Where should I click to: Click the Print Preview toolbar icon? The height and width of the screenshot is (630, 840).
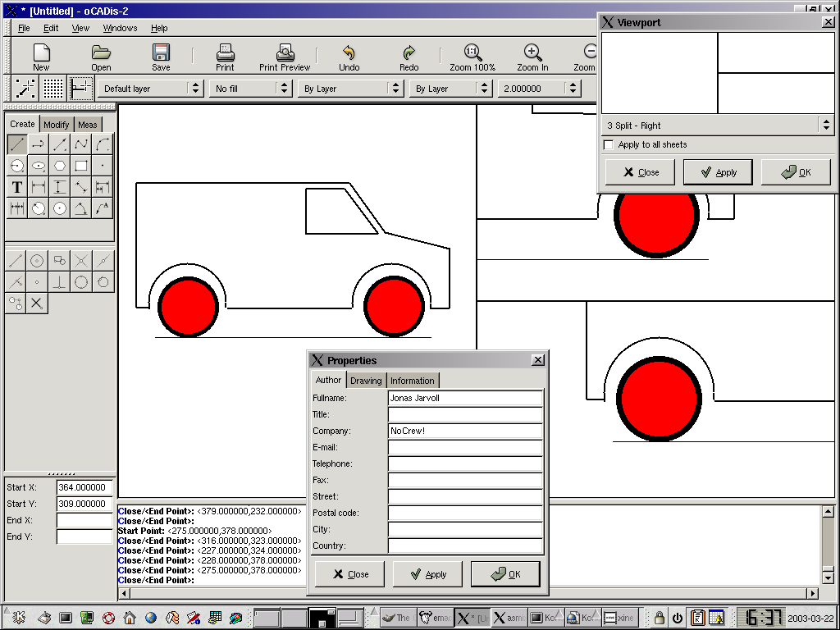(285, 57)
